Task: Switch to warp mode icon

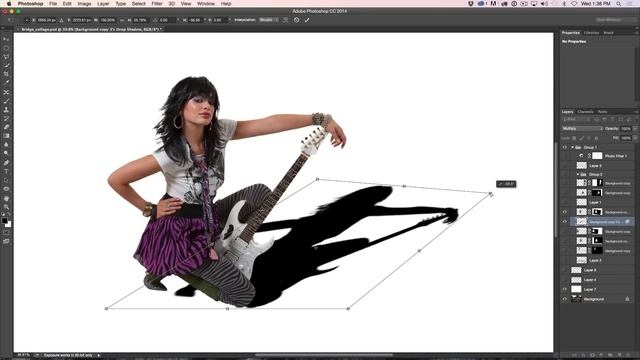Action: tap(286, 20)
